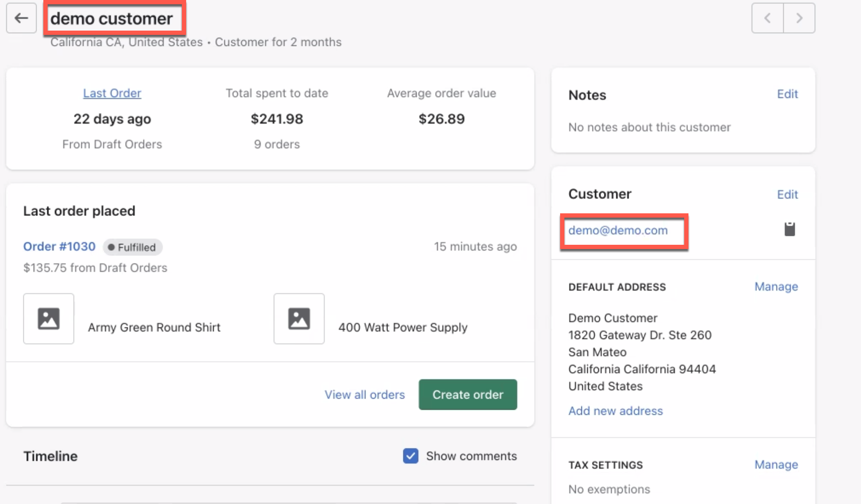This screenshot has width=861, height=504.
Task: Click the Create order button
Action: pos(468,395)
